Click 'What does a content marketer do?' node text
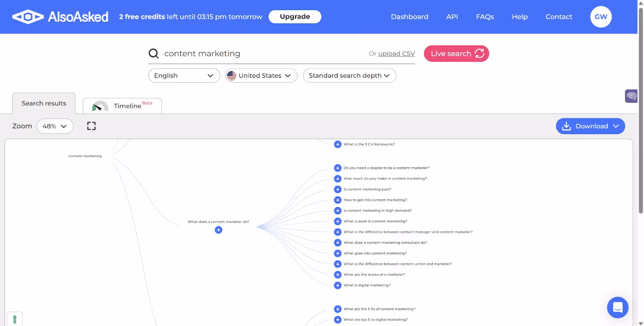644x326 pixels. pos(219,222)
